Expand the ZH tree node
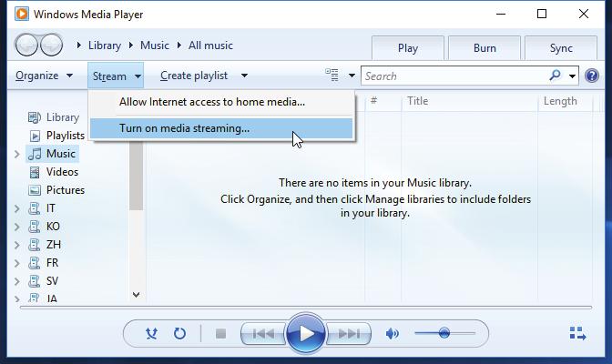 point(16,245)
